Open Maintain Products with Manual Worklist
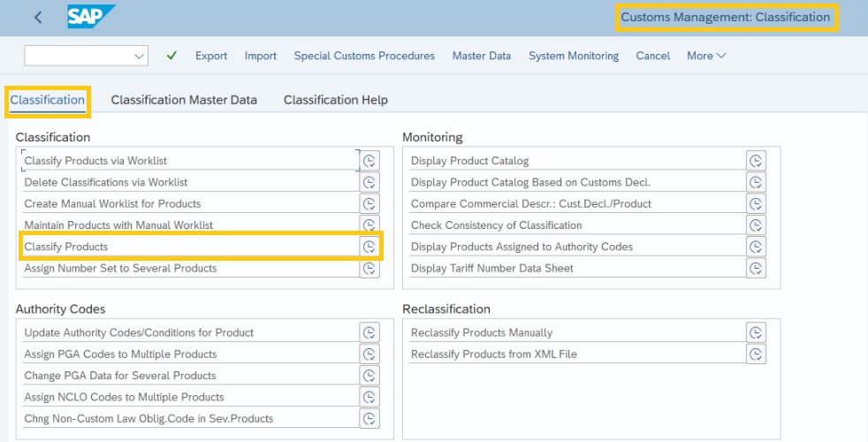 point(190,225)
